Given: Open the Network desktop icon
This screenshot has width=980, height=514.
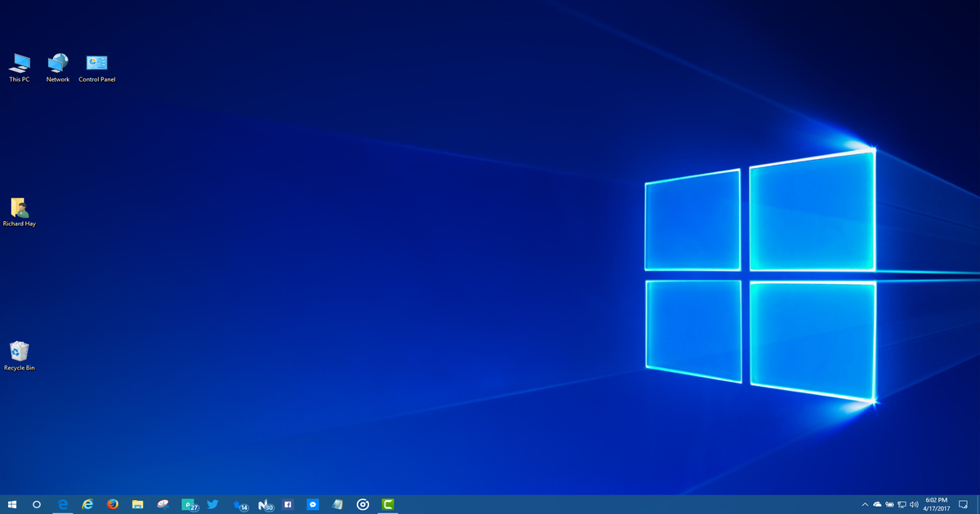Looking at the screenshot, I should tap(57, 61).
